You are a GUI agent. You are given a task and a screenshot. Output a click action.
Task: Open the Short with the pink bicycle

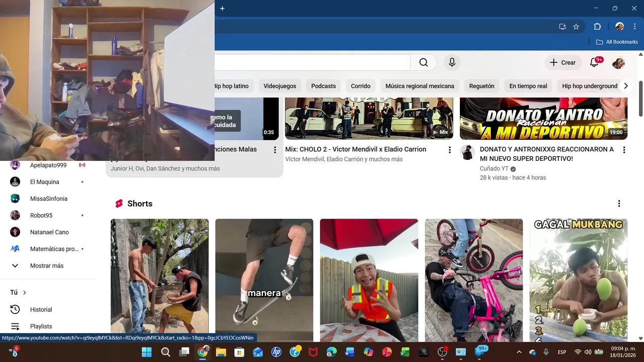[x=474, y=280]
